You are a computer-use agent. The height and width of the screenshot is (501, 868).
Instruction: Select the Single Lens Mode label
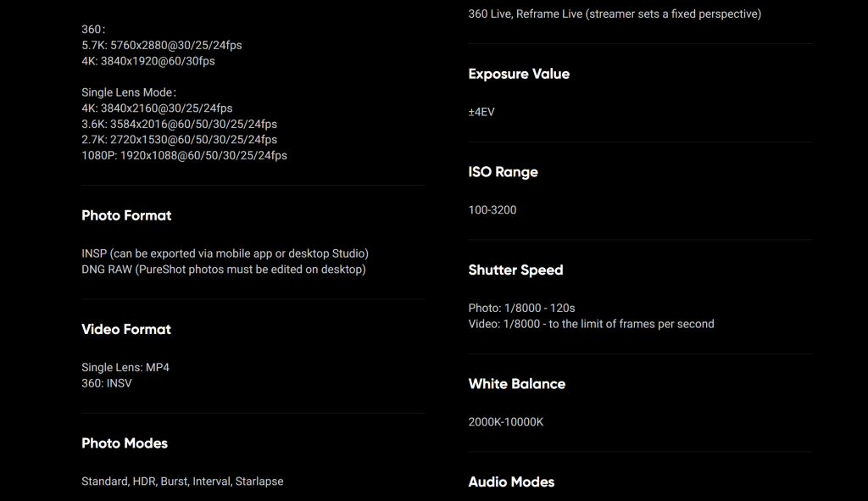(129, 92)
